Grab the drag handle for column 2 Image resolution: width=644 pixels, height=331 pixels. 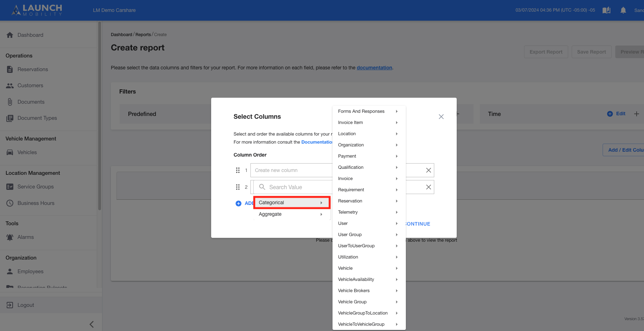click(238, 187)
